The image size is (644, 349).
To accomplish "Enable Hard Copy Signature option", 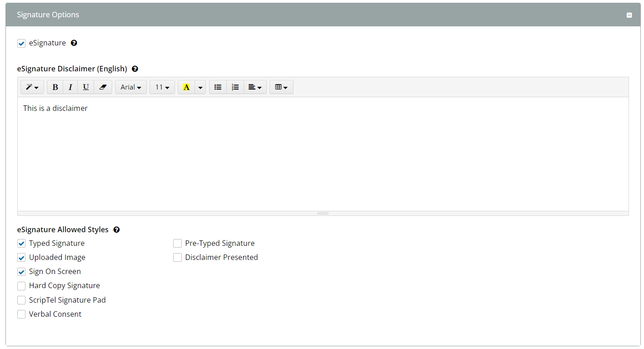I will pos(21,286).
